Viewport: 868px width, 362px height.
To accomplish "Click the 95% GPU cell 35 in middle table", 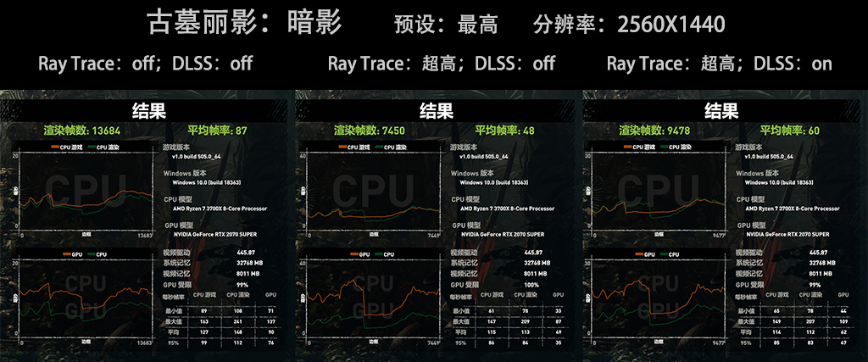I will click(x=558, y=343).
